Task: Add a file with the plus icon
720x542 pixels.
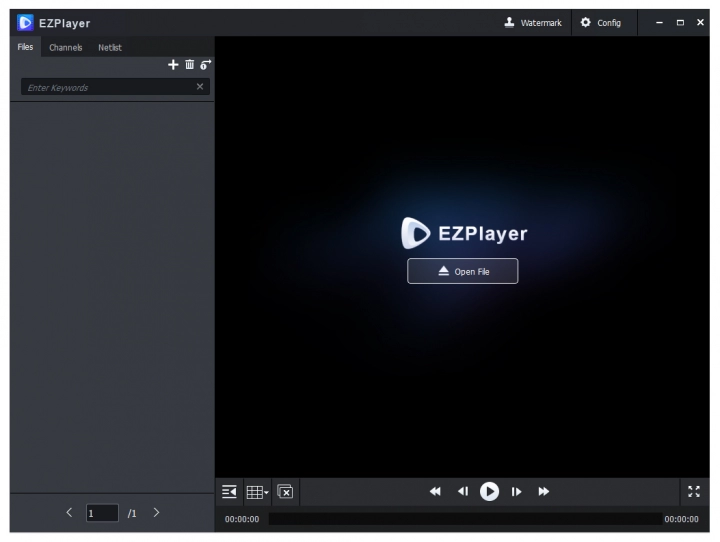Action: pyautogui.click(x=173, y=65)
